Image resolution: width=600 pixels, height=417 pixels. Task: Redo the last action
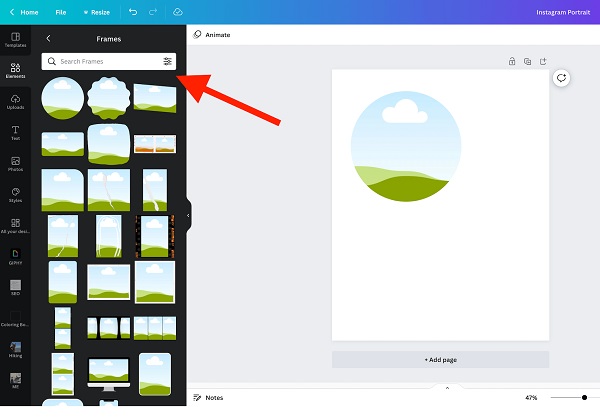coord(153,12)
